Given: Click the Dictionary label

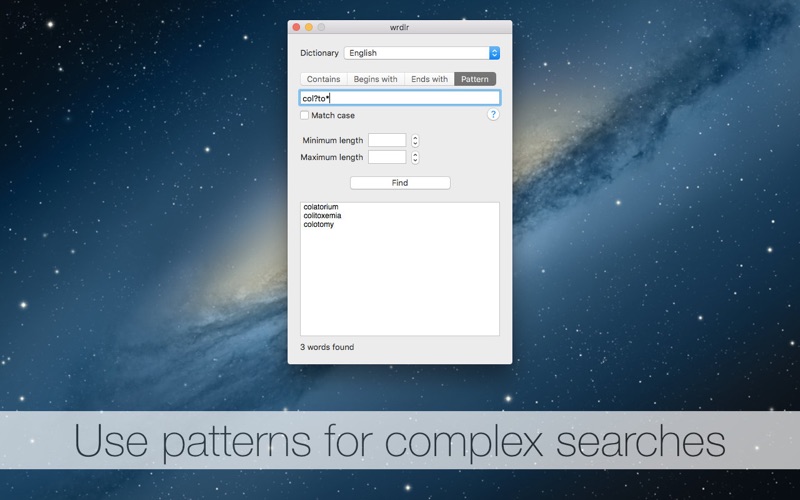Looking at the screenshot, I should click(319, 53).
